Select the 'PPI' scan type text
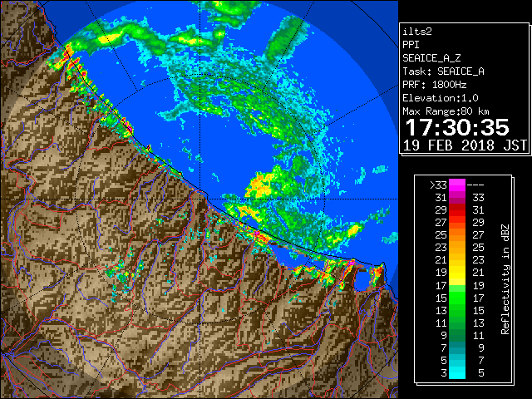This screenshot has height=399, width=532. point(411,45)
